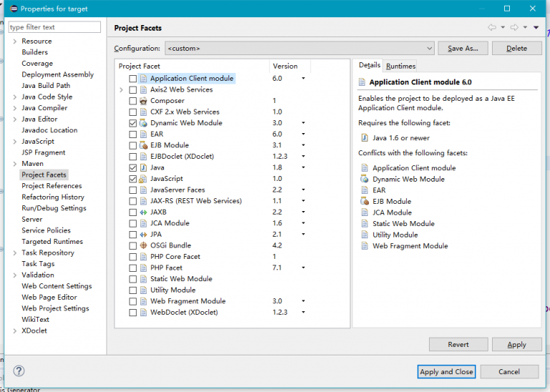Uncheck the Java facet checkbox
This screenshot has height=392, width=550.
[132, 168]
